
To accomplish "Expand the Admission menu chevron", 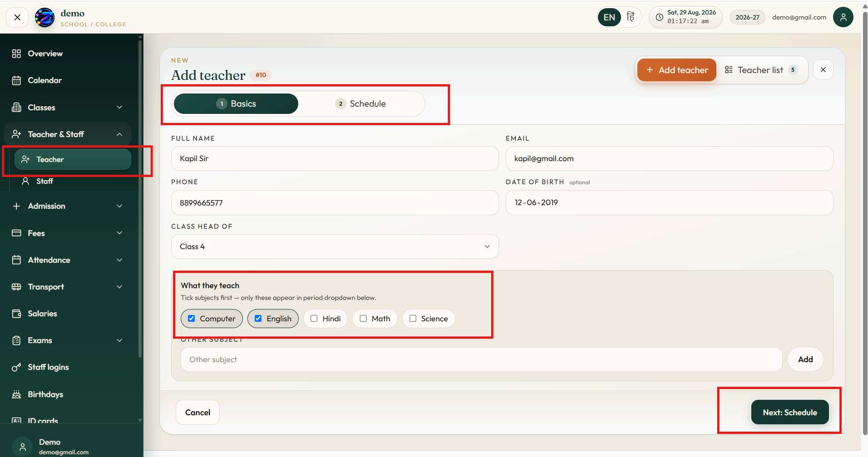I will coord(119,206).
